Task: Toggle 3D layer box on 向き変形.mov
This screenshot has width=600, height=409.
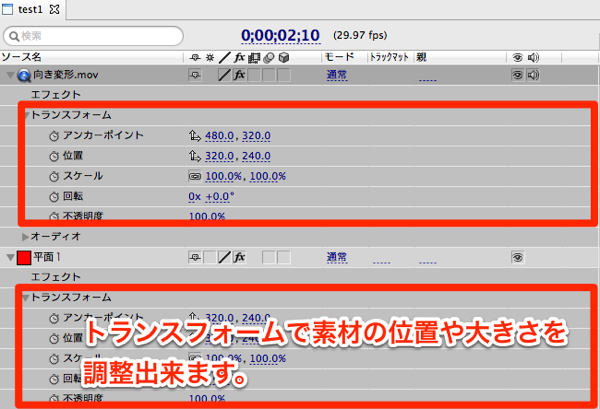Action: tap(284, 75)
